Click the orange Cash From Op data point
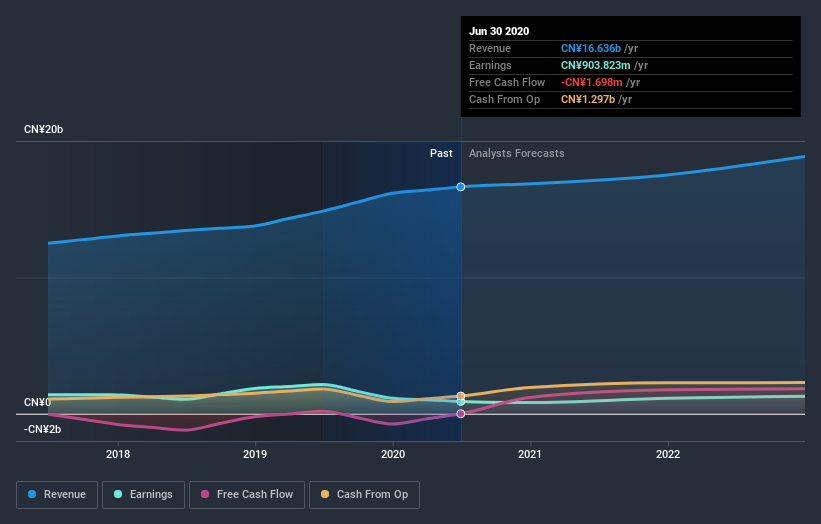This screenshot has height=524, width=821. tap(461, 396)
